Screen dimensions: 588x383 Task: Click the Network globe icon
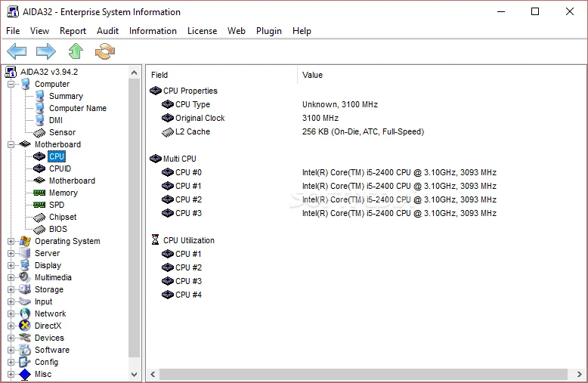click(25, 314)
